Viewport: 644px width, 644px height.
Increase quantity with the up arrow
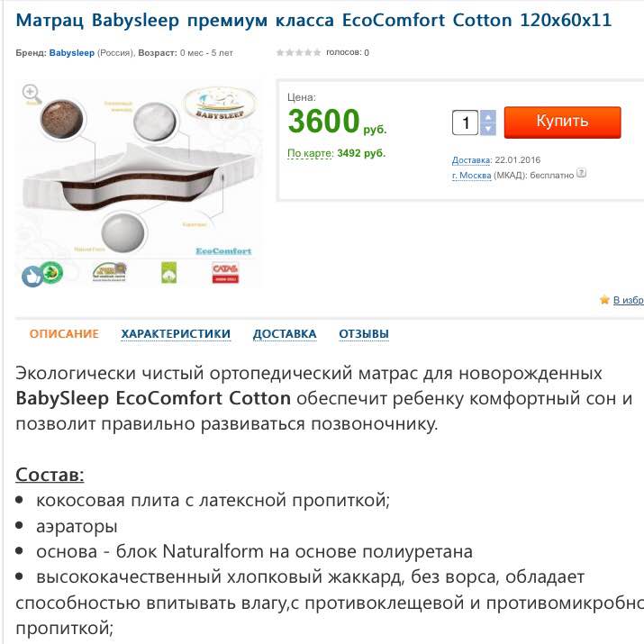click(x=488, y=116)
